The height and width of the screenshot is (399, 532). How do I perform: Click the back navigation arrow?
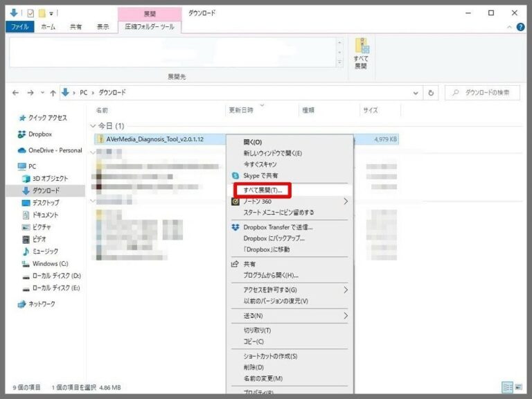(x=16, y=92)
